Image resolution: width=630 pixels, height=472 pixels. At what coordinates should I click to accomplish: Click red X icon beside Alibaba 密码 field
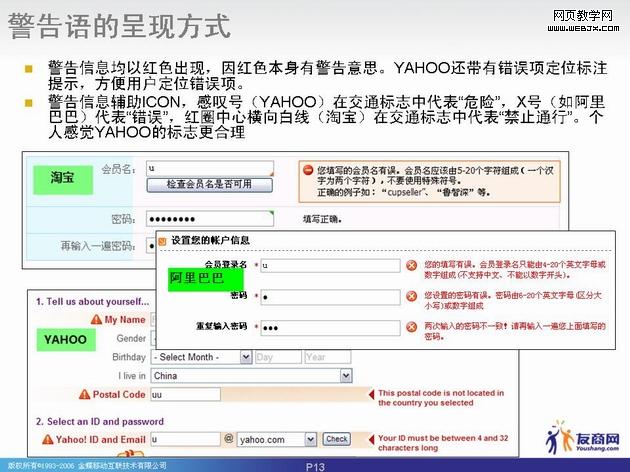(x=411, y=297)
